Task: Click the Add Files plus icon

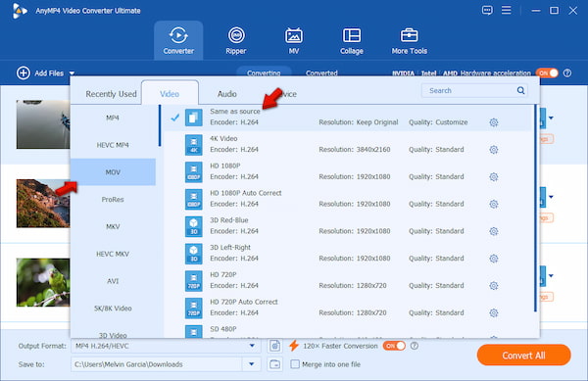Action: click(24, 73)
